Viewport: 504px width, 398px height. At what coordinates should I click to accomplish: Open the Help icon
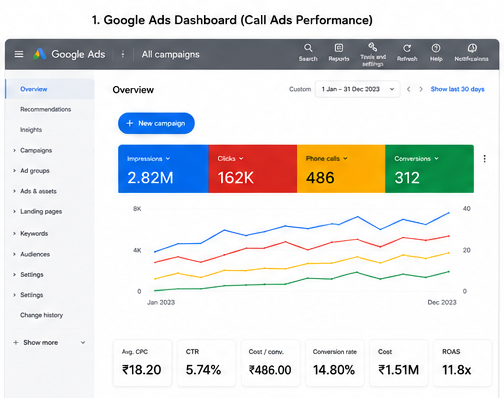pos(436,53)
